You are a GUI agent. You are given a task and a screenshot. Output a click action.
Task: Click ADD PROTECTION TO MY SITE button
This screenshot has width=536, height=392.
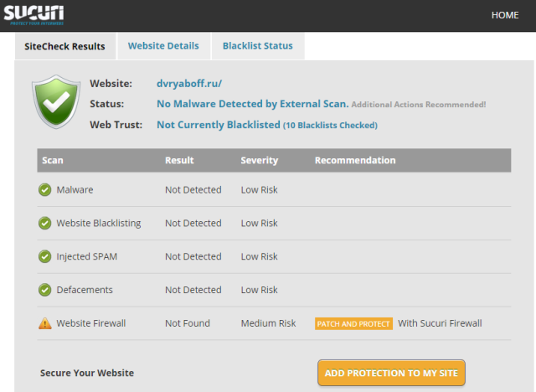point(391,373)
